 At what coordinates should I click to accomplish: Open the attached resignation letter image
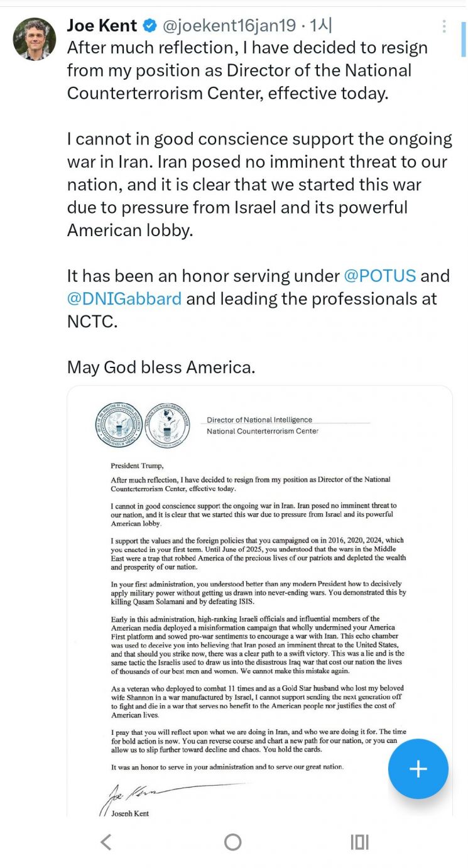click(259, 597)
